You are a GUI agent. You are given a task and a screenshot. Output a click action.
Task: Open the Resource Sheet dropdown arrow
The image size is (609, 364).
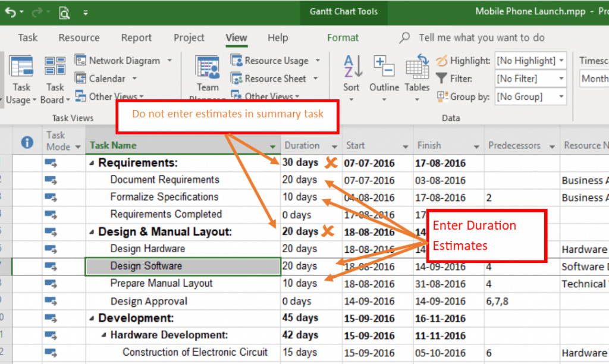(315, 79)
